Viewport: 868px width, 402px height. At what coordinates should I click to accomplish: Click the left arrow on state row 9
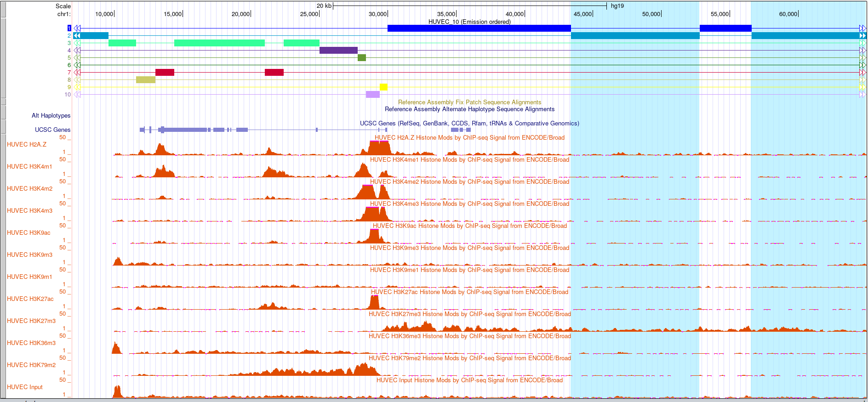coord(77,87)
